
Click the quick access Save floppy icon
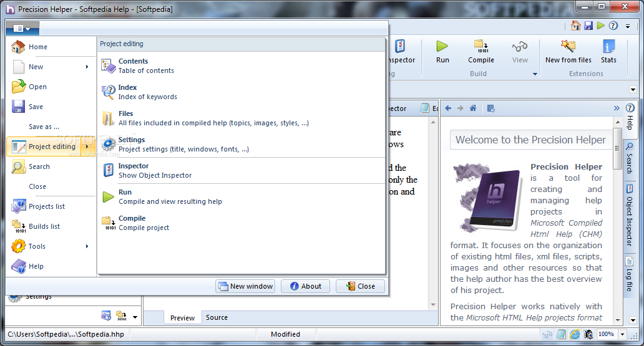coord(588,26)
